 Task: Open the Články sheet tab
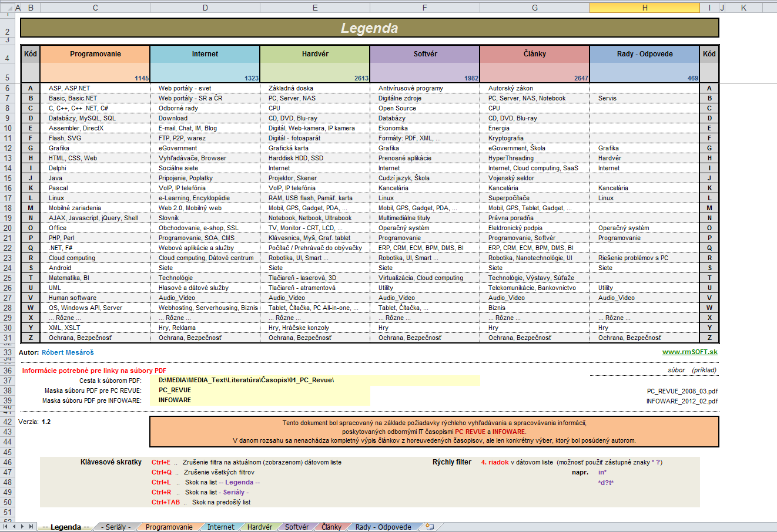point(331,527)
